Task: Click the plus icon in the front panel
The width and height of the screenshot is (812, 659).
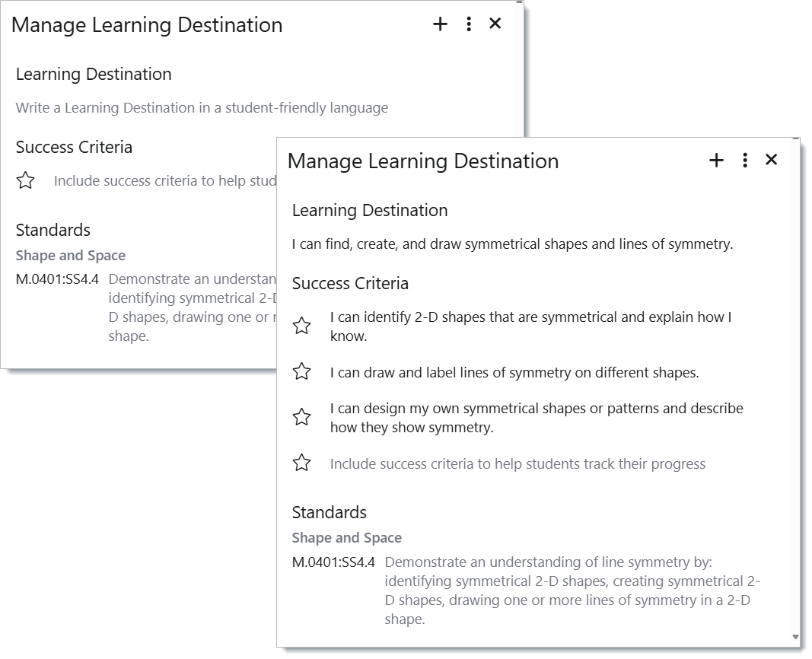Action: (716, 160)
